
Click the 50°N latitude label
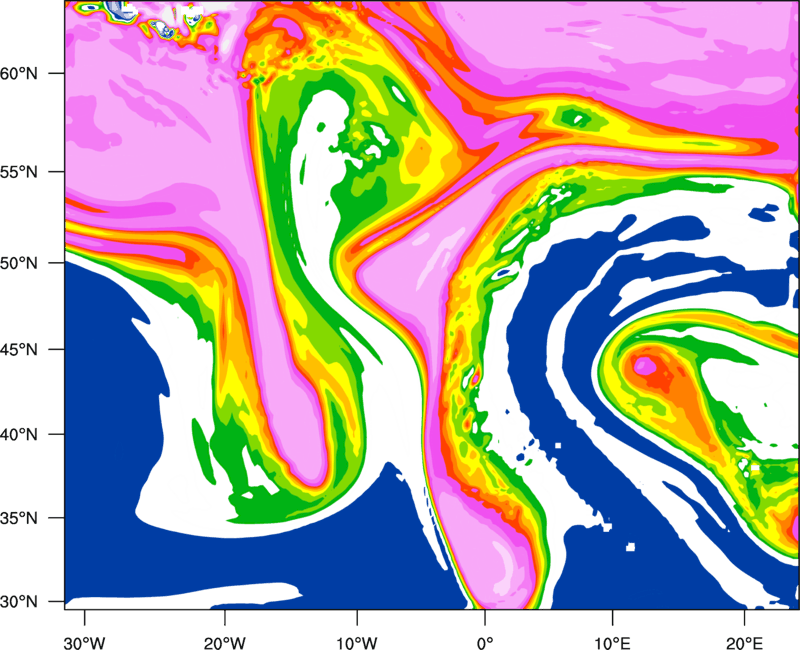[19, 263]
